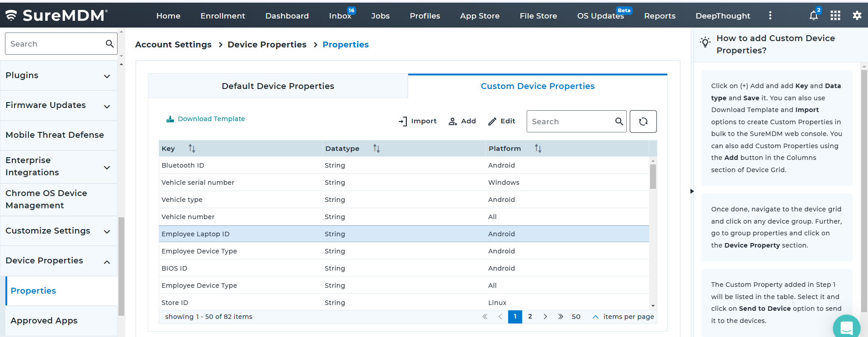Open the chat support bubble
868x337 pixels.
point(846,327)
